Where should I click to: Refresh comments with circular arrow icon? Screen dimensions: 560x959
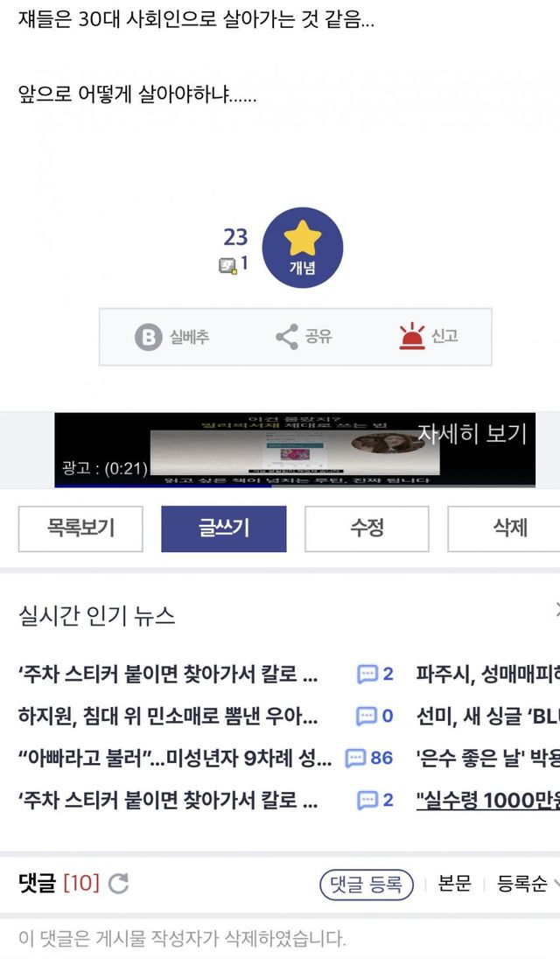(119, 884)
